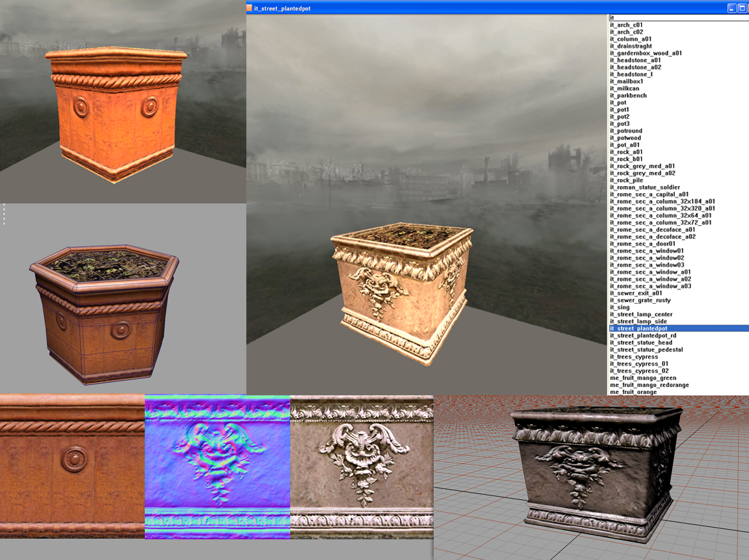Select it_potround from the model list
749x560 pixels.
(x=626, y=131)
